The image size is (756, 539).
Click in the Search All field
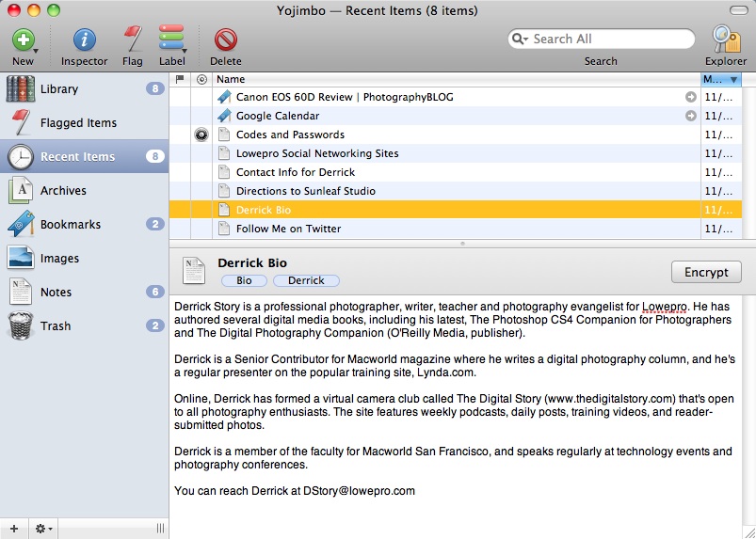[x=607, y=40]
